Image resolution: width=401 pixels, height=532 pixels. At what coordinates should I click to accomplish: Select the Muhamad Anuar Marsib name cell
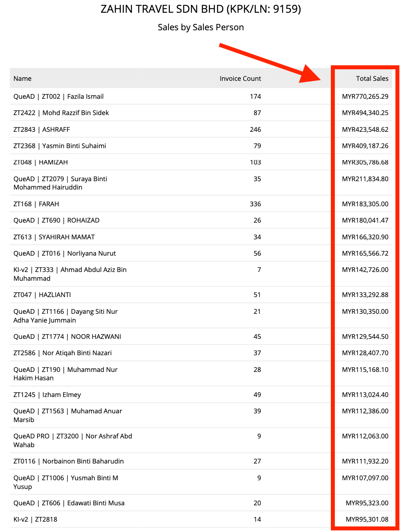(68, 415)
